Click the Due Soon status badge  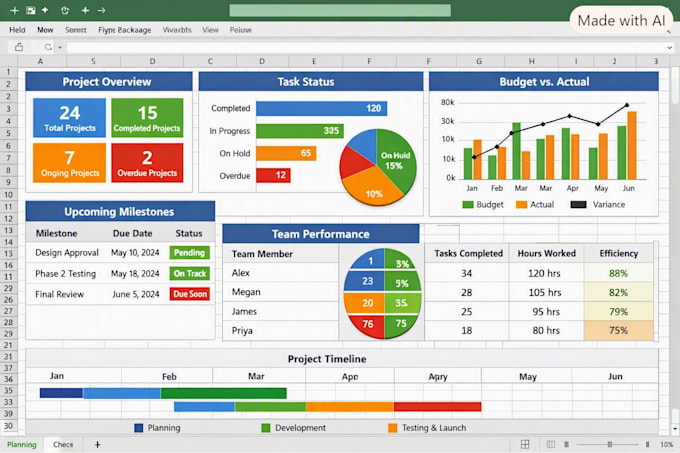click(190, 294)
